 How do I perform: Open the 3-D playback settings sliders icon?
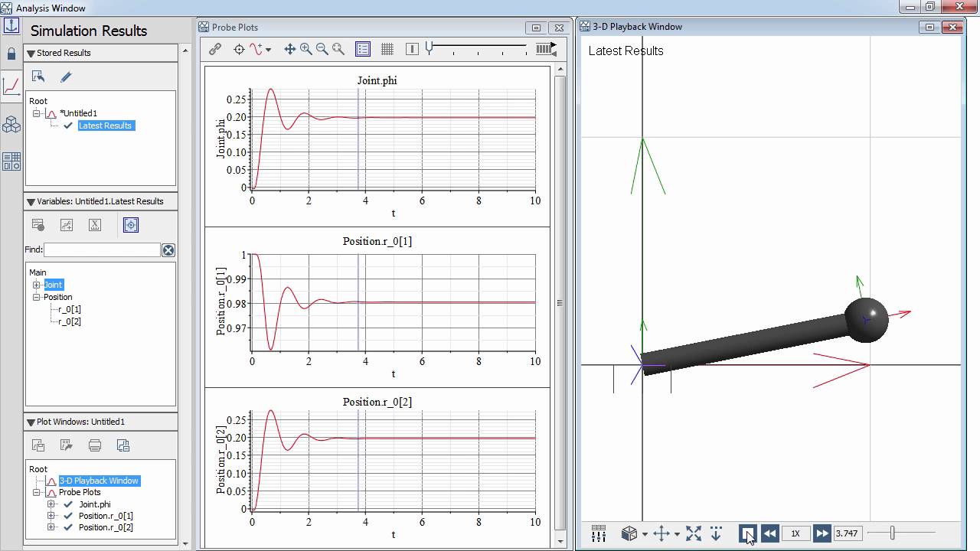click(x=599, y=533)
